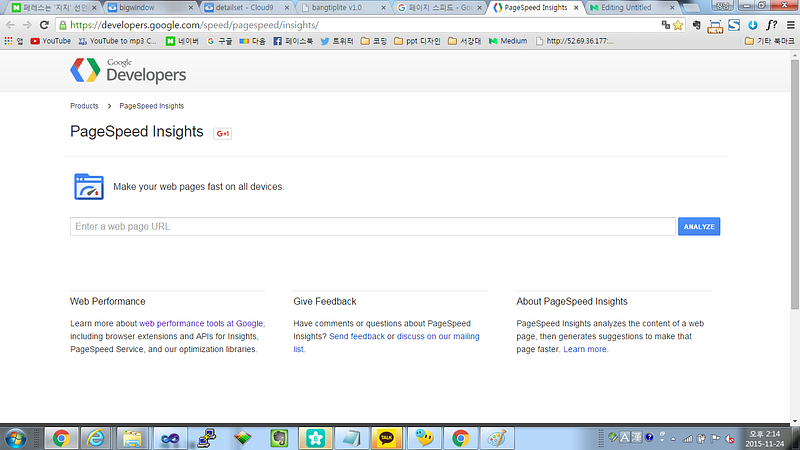The image size is (800, 450).
Task: Focus the Enter a web page URL field
Action: [x=373, y=227]
